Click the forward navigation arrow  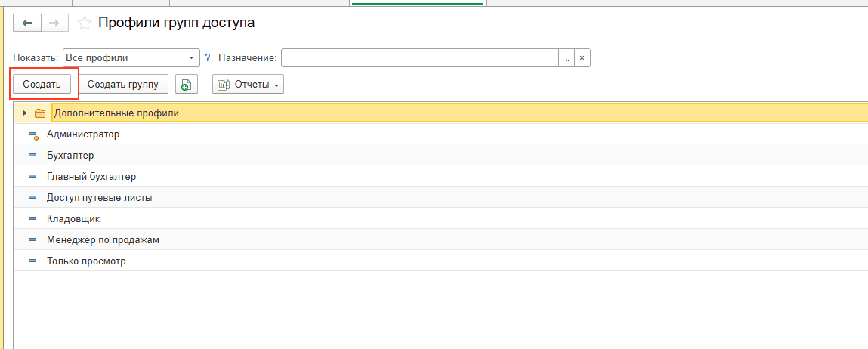pyautogui.click(x=54, y=23)
